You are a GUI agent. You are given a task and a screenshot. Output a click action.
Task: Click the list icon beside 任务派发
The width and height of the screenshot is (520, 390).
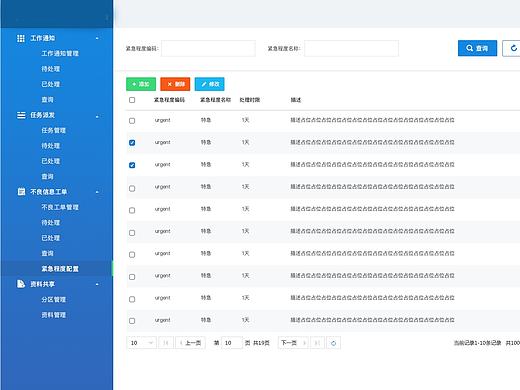tap(21, 115)
